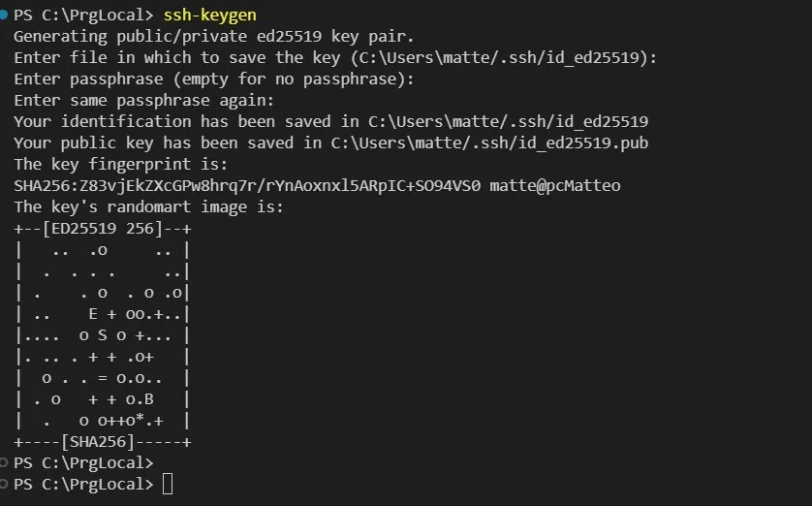Click the 'Enter same passphrase again' line
The height and width of the screenshot is (506, 812).
coord(144,101)
